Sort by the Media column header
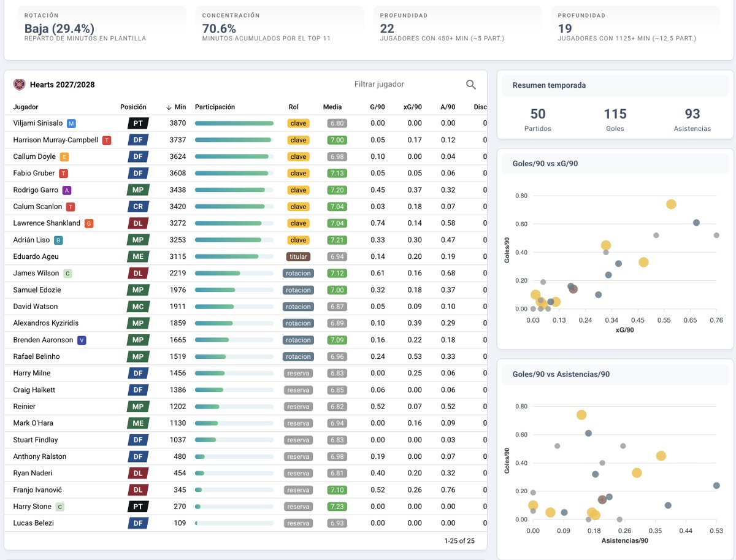 [x=332, y=107]
